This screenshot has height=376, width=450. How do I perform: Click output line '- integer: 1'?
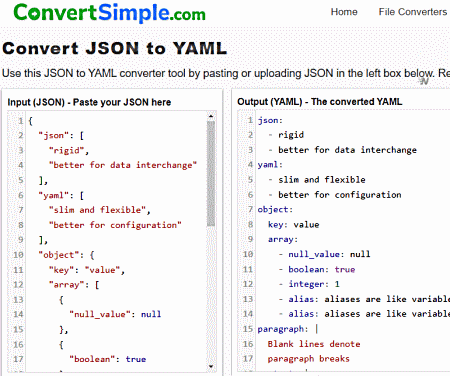[x=309, y=284]
